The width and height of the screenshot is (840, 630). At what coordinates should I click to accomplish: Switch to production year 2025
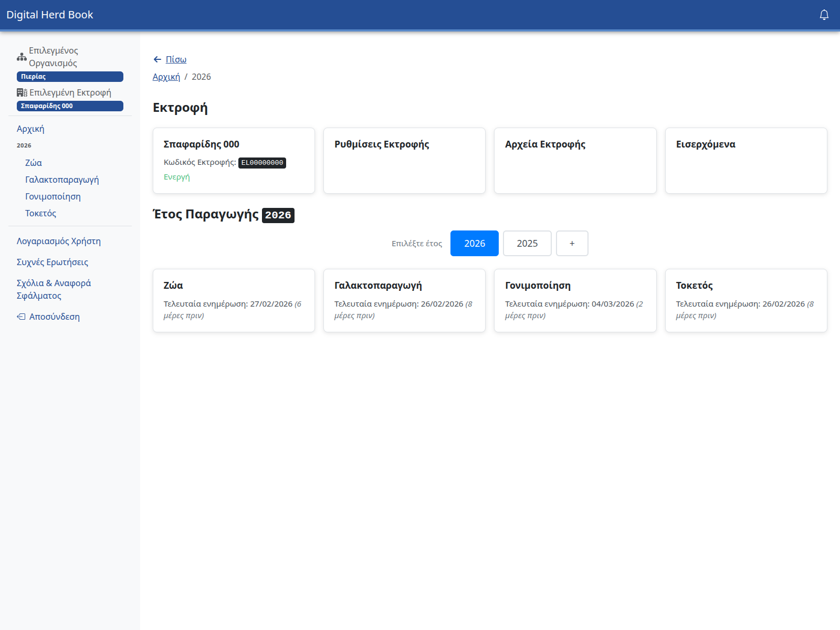[527, 244]
